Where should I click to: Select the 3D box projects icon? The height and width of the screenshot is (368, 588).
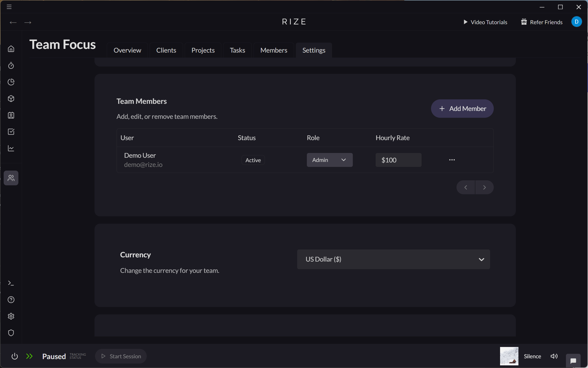click(11, 99)
